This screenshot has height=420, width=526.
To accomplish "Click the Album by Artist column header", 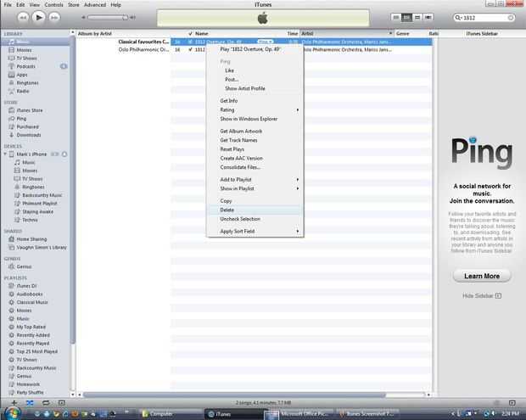I will pos(95,34).
